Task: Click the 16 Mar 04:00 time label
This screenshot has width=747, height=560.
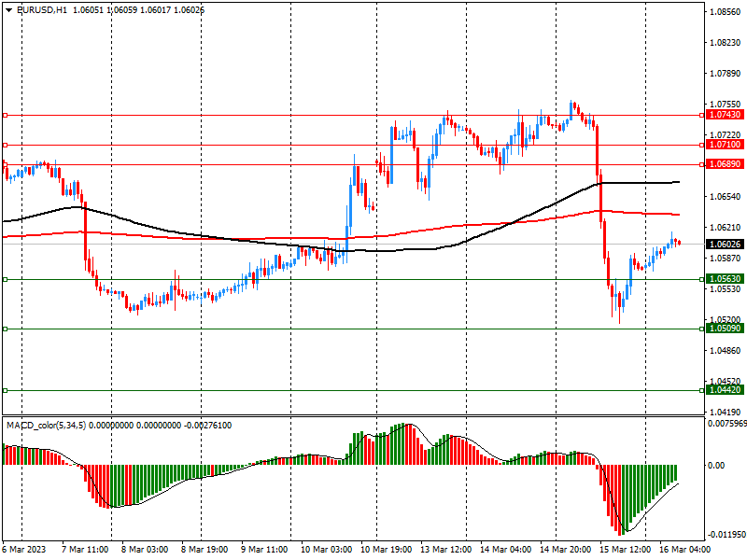Action: click(684, 550)
